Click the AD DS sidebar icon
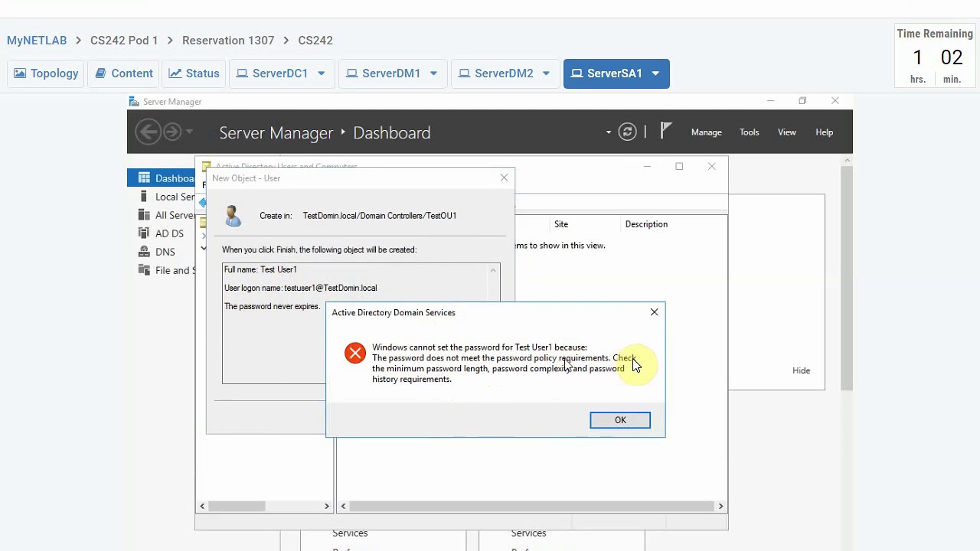Viewport: 980px width, 551px height. pyautogui.click(x=143, y=233)
